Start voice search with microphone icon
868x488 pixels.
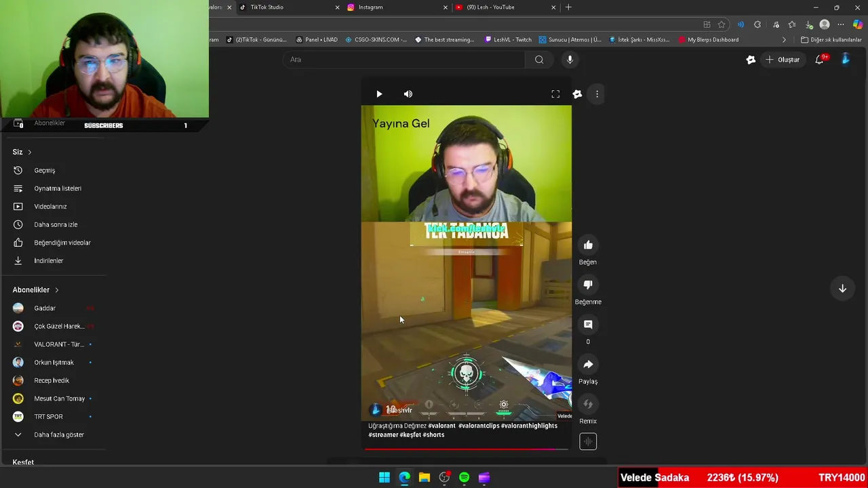coord(570,60)
